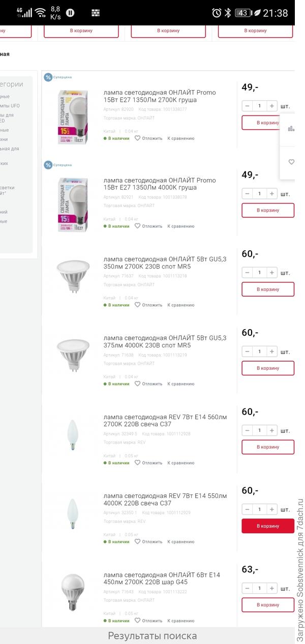Image resolution: width=305 pixels, height=644 pixels.
Task: Increase quantity for ОНЛАЙТ Promo 2700K lamp
Action: coord(272,106)
